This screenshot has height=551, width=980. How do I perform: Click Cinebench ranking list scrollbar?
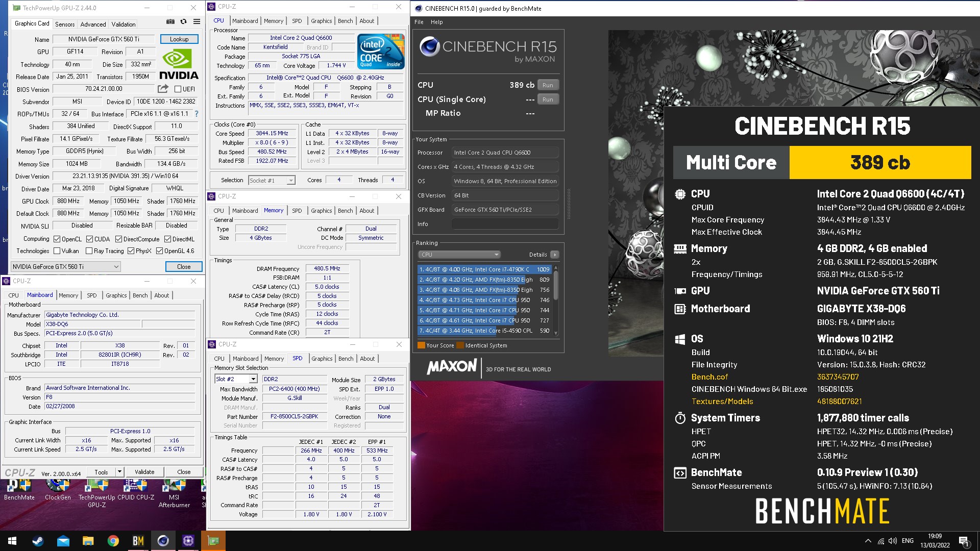pyautogui.click(x=556, y=300)
